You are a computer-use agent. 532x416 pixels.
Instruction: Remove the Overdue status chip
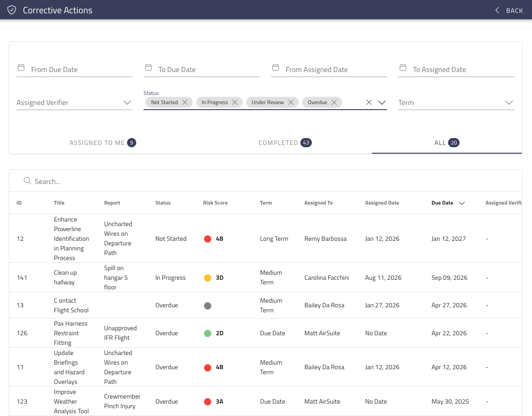click(x=334, y=102)
